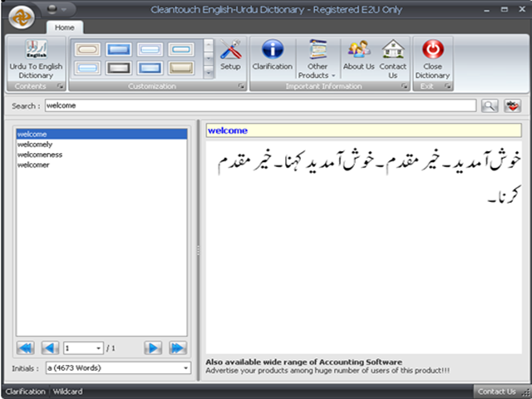This screenshot has height=399, width=532.
Task: Click the style gallery down arrow
Action: [209, 58]
